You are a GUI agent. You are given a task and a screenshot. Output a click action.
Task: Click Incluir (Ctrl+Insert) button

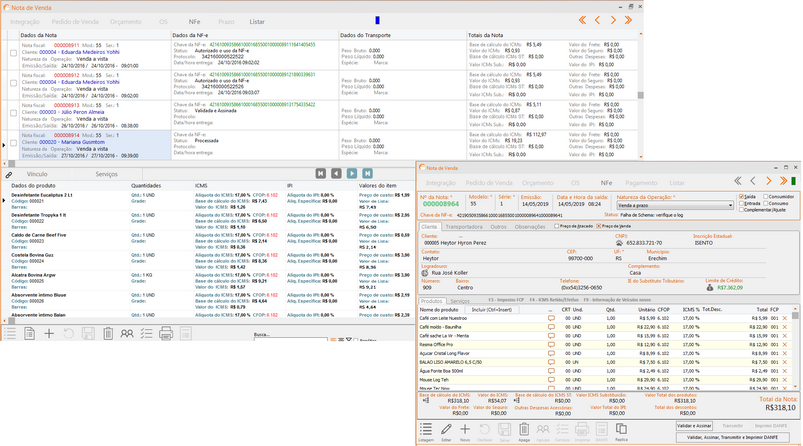pos(491,310)
